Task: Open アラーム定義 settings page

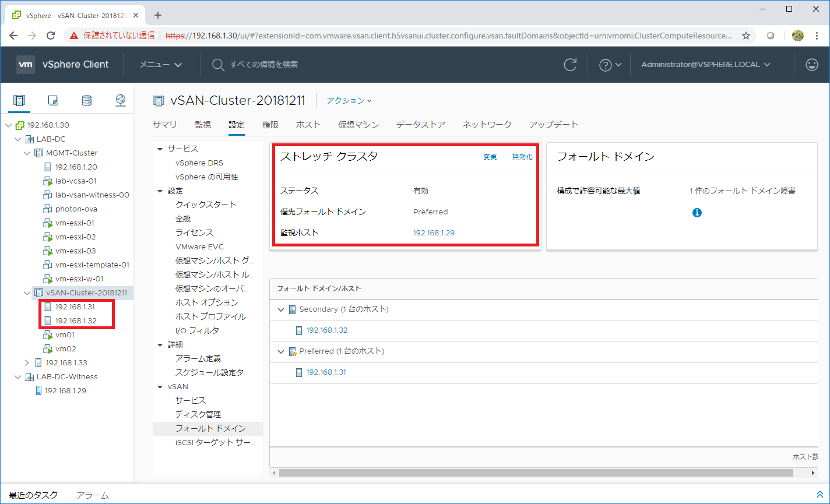Action: [x=198, y=358]
